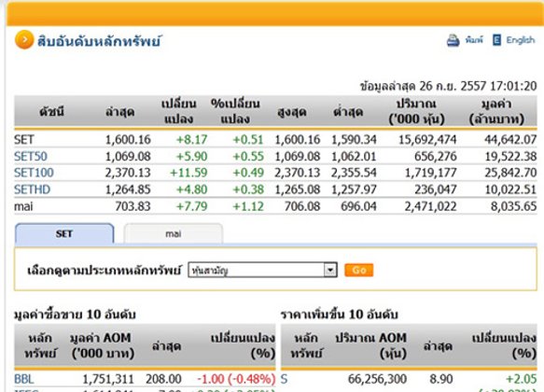Click the SETHD volume 236,047
The width and height of the screenshot is (544, 392).
[x=436, y=189]
